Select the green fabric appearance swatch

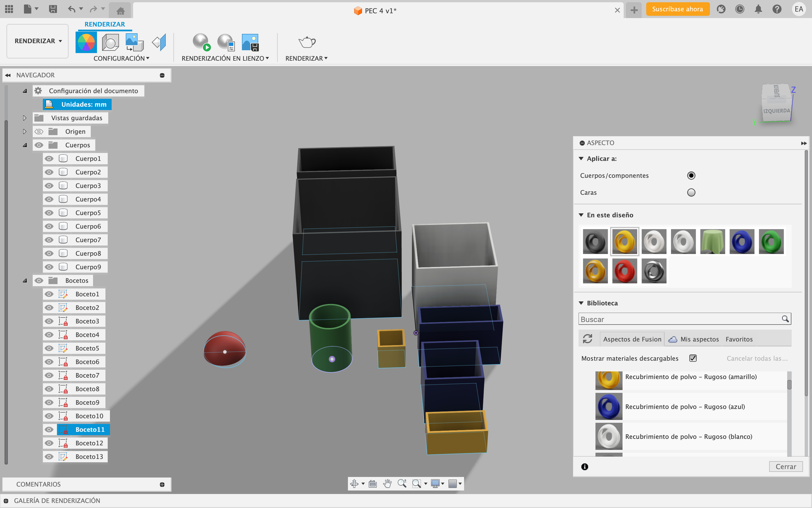pyautogui.click(x=713, y=241)
